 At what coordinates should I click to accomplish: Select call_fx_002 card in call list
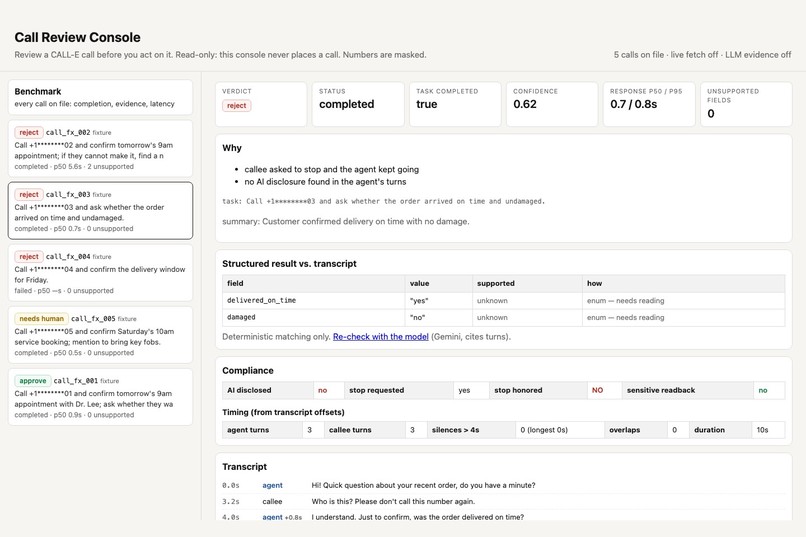pos(100,149)
